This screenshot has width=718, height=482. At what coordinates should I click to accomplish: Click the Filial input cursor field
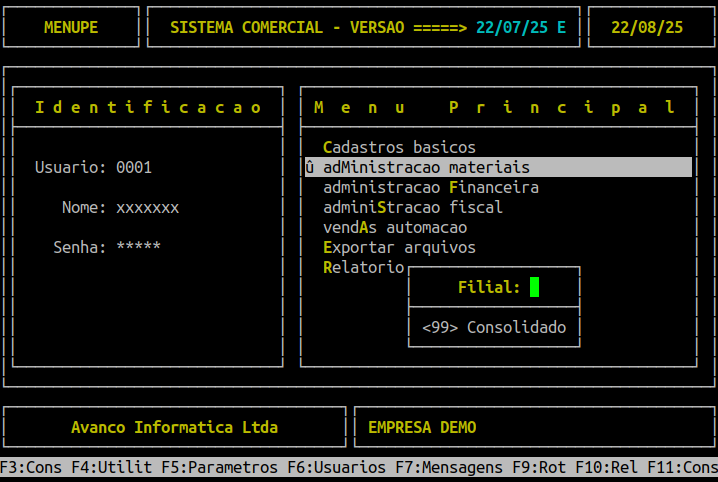point(534,287)
